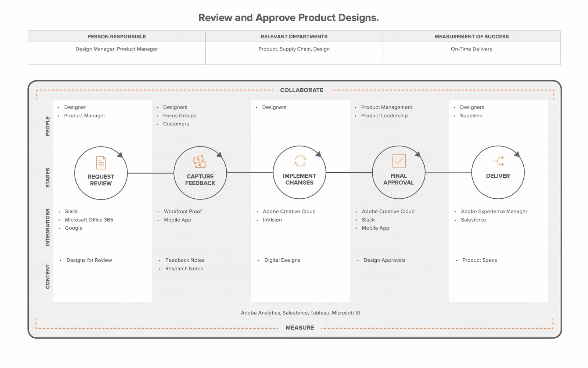This screenshot has width=588, height=368.
Task: Click 'Suppliers' in people list
Action: [471, 116]
